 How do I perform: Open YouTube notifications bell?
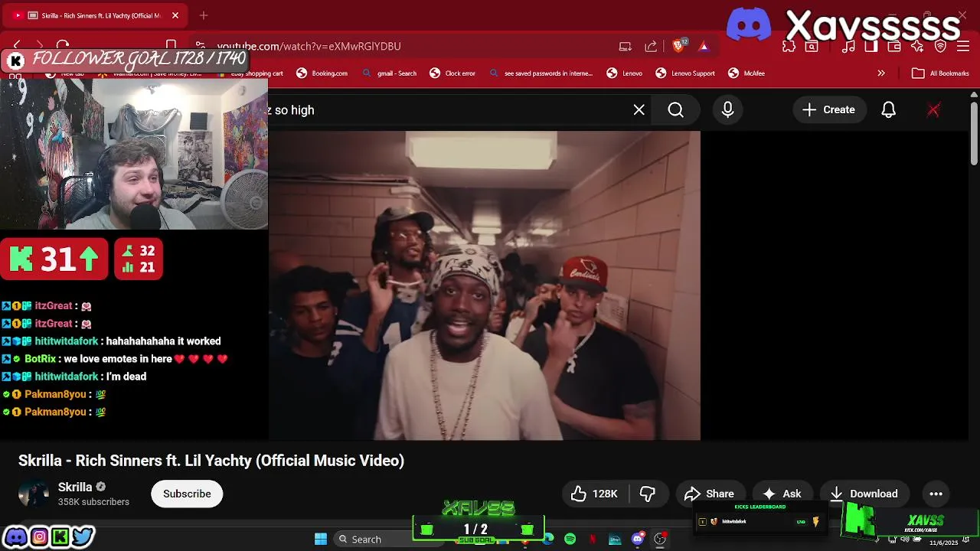coord(888,110)
